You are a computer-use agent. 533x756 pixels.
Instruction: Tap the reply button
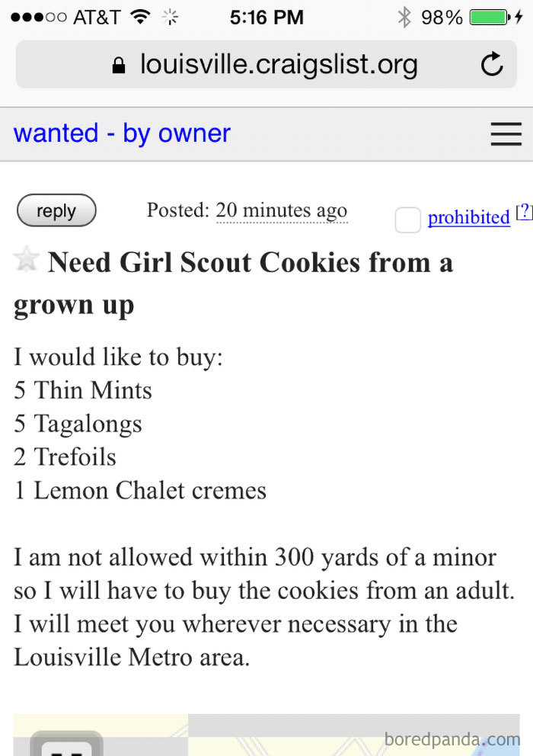56,210
